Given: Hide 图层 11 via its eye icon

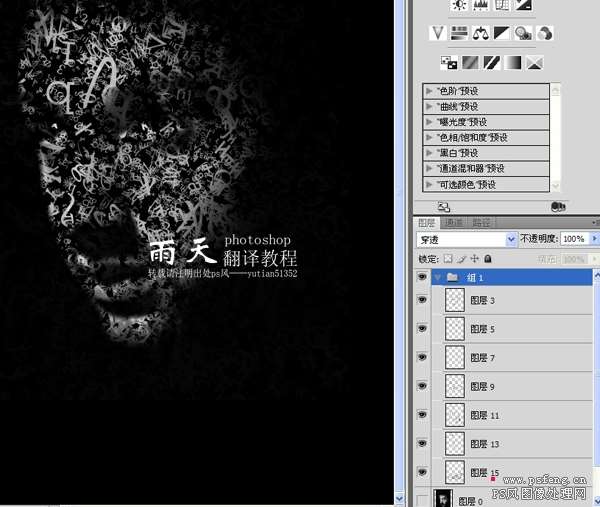Looking at the screenshot, I should [x=422, y=414].
